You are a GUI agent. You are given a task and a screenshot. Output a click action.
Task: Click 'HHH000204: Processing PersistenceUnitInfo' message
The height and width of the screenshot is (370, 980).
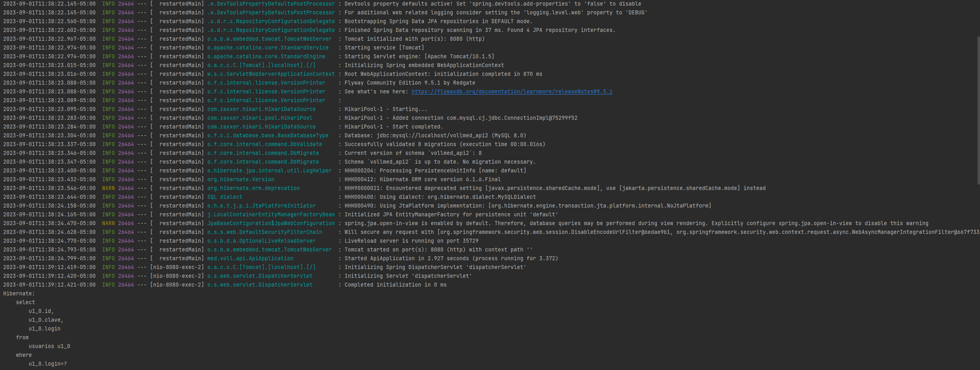coord(435,171)
